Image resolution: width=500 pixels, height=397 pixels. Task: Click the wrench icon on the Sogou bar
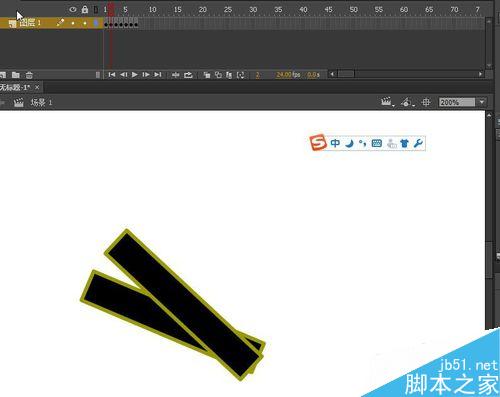pyautogui.click(x=418, y=143)
